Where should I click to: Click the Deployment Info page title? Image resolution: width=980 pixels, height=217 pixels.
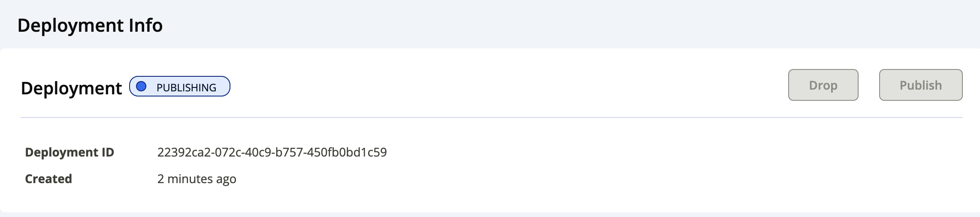click(x=90, y=25)
